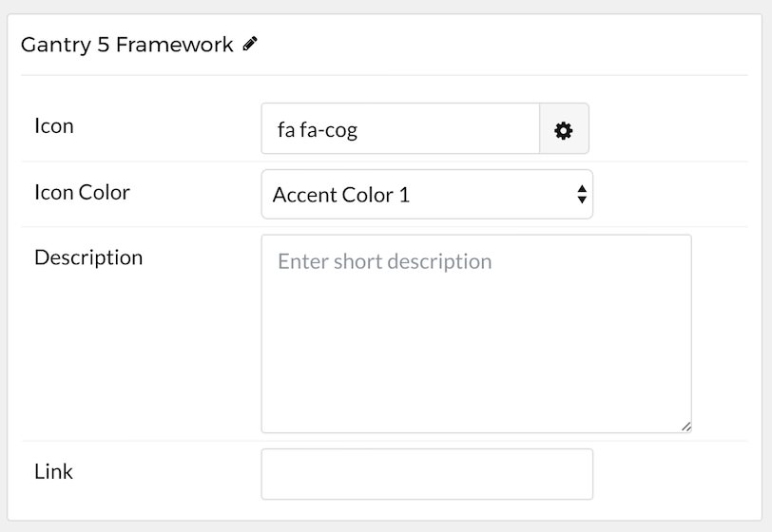Image resolution: width=772 pixels, height=532 pixels.
Task: Click the up arrow in Icon Color select
Action: point(582,188)
